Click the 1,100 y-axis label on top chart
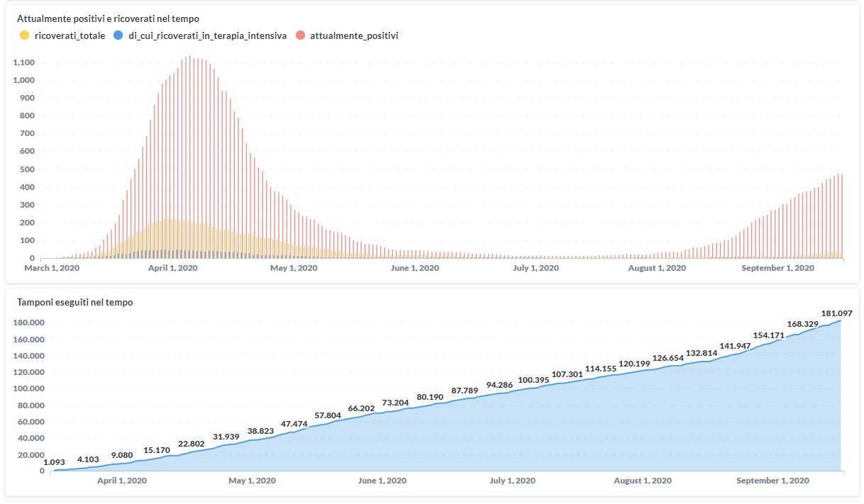This screenshot has width=864, height=504. pyautogui.click(x=24, y=62)
